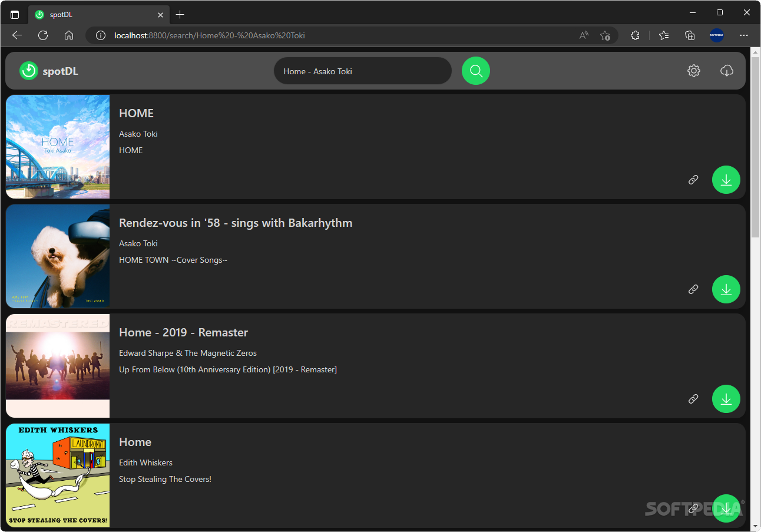The image size is (761, 532).
Task: Download Rendez-vous in '58 song
Action: (726, 289)
